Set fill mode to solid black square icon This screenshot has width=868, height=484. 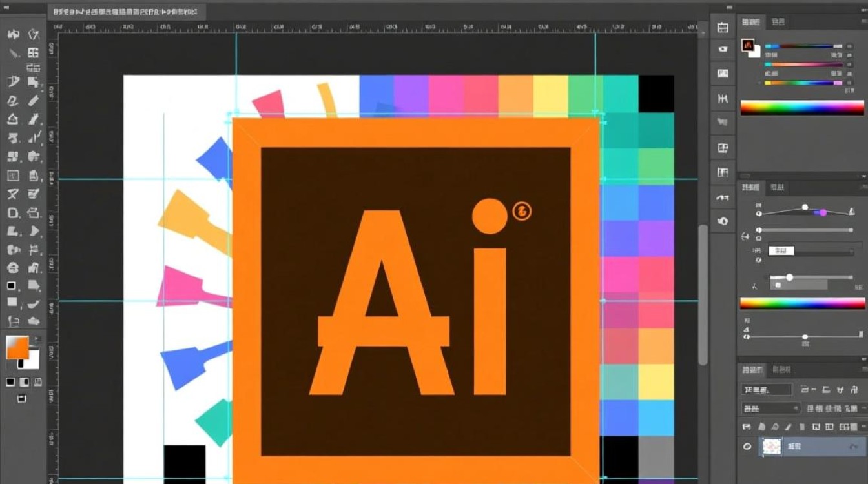click(x=10, y=382)
